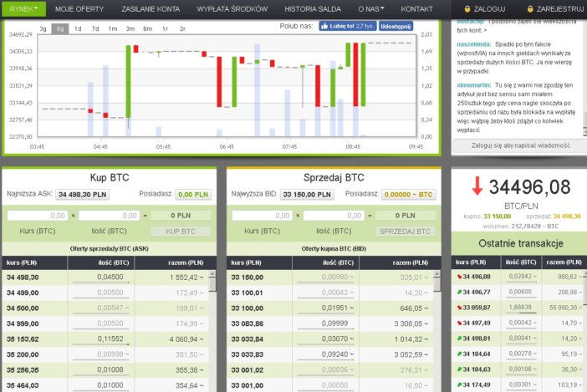Select the 3m chart range

click(130, 28)
